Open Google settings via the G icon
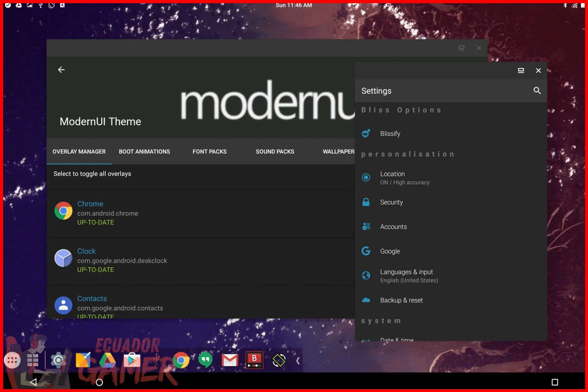The image size is (588, 392). pos(366,251)
